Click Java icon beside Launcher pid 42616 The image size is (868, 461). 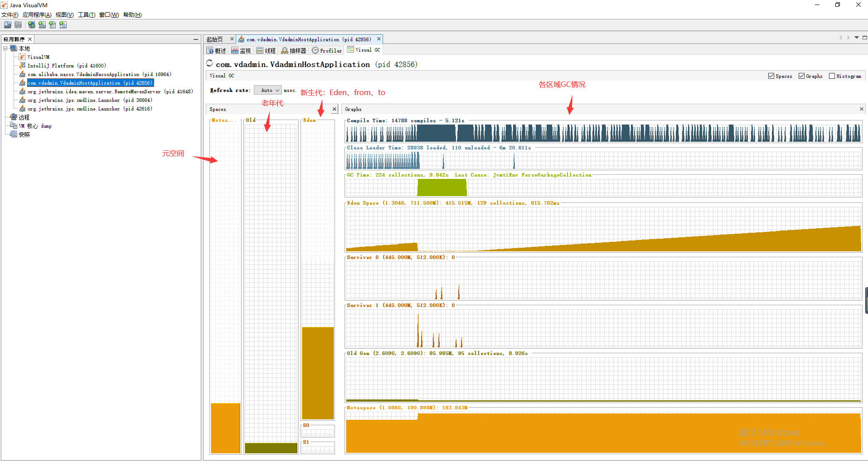pos(22,108)
